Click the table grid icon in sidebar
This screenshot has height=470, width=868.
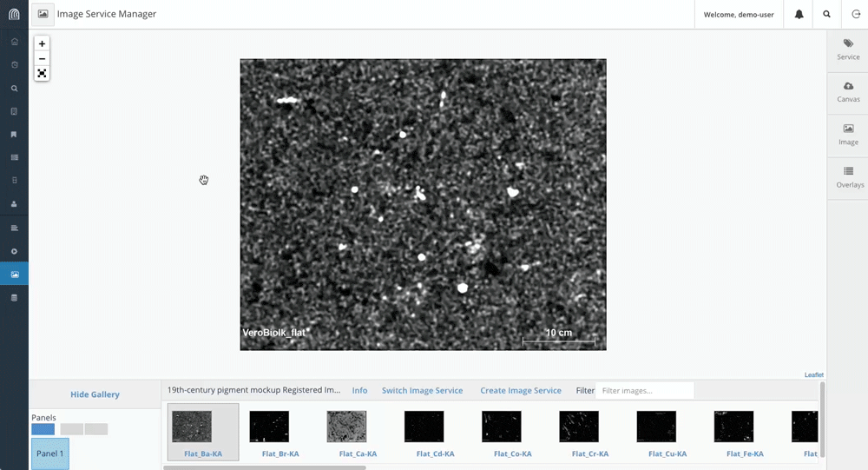point(15,157)
